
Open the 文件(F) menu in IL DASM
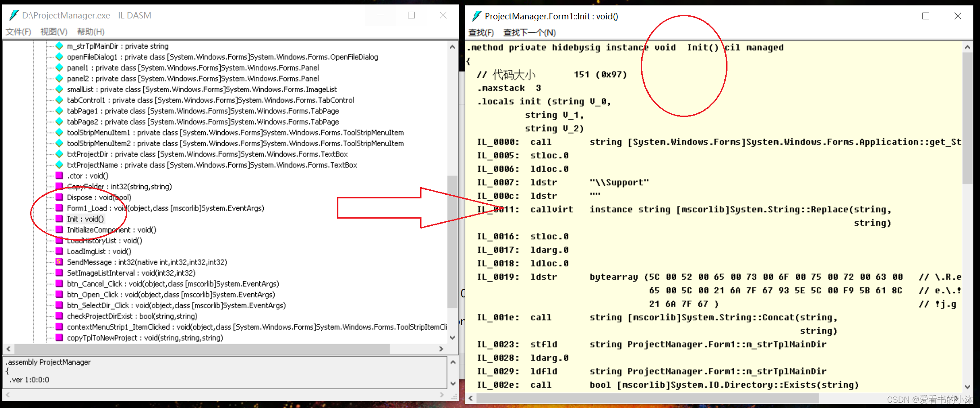(18, 31)
